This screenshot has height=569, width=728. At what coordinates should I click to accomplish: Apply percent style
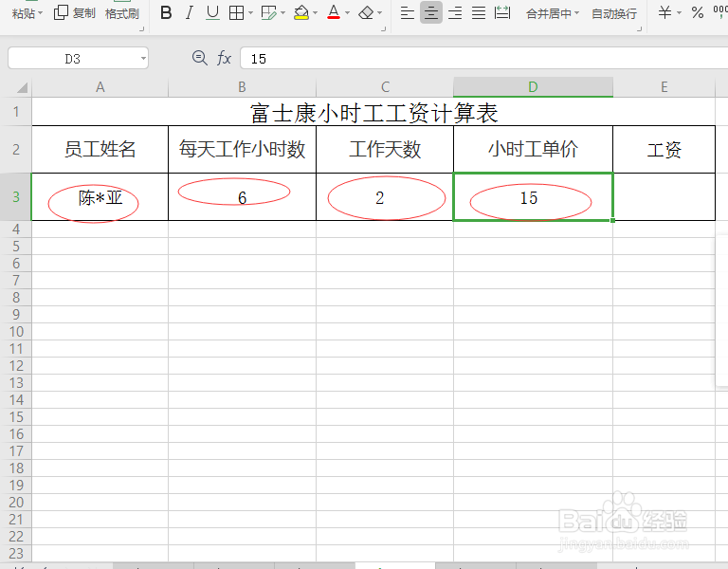tap(698, 12)
